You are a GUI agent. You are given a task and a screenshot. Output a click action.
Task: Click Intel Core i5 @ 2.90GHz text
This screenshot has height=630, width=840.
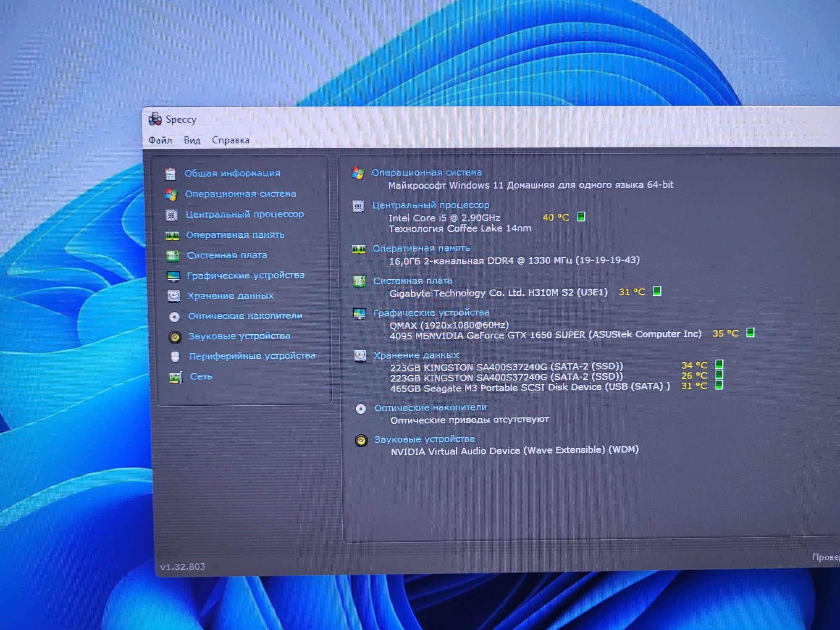tap(444, 218)
